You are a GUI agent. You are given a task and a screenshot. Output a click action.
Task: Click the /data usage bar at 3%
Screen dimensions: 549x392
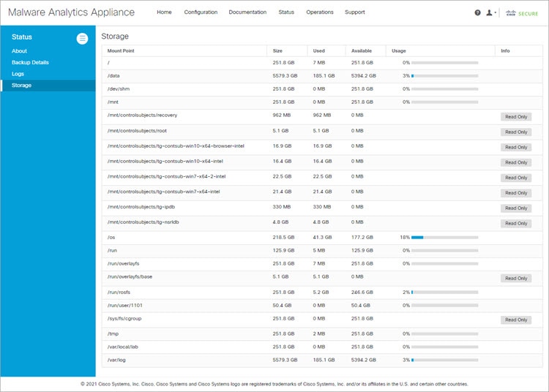(444, 76)
